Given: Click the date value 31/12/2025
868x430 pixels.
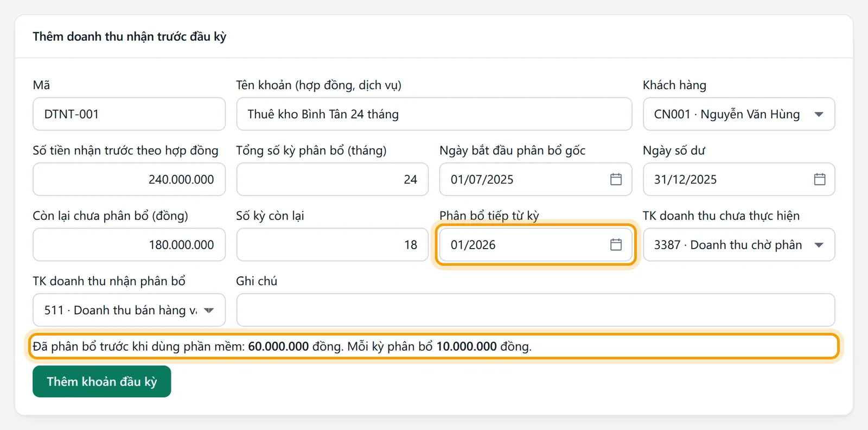Looking at the screenshot, I should (x=685, y=180).
